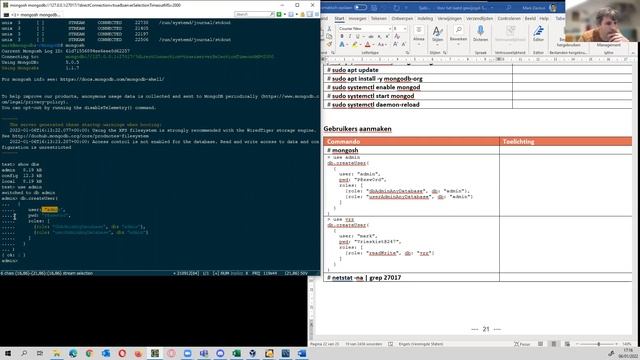Click the decrease font size A icon

click(x=403, y=44)
